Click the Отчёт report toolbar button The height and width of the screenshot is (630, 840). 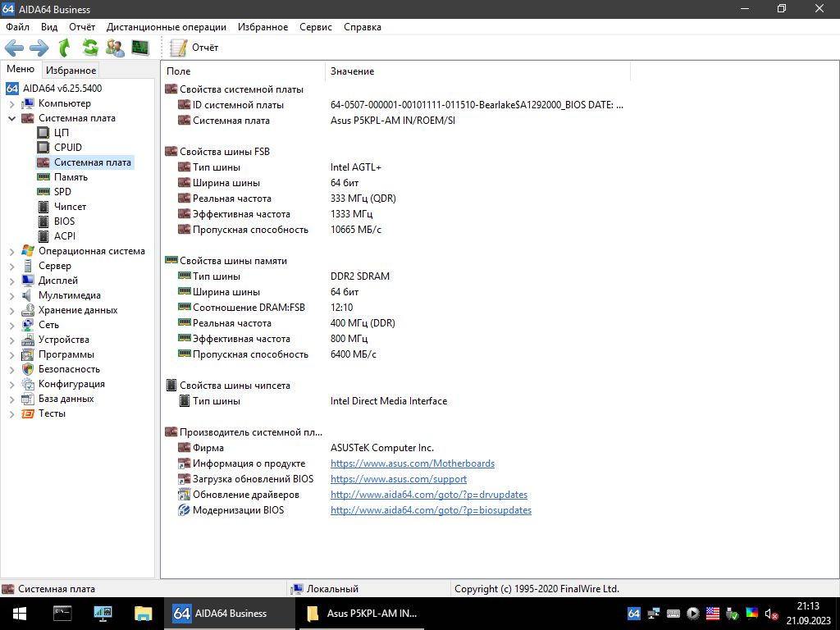[194, 48]
